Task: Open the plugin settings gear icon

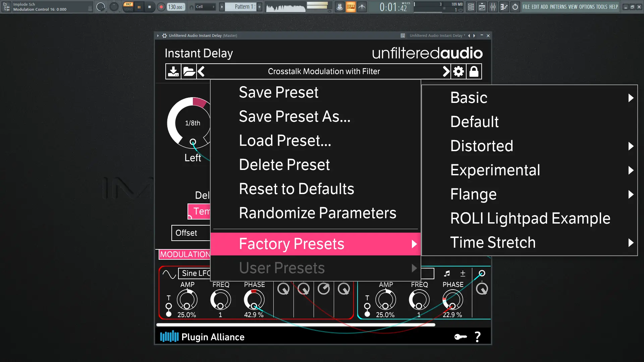Action: click(458, 71)
